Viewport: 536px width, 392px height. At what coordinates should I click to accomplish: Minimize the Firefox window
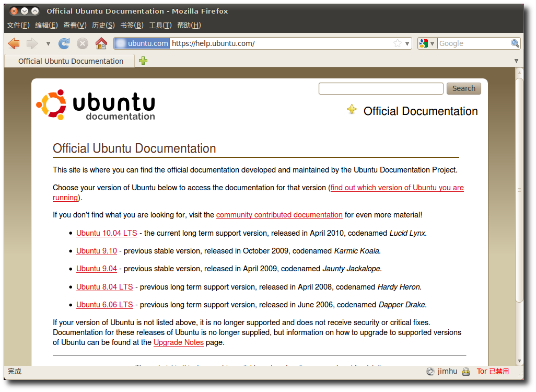[x=25, y=11]
